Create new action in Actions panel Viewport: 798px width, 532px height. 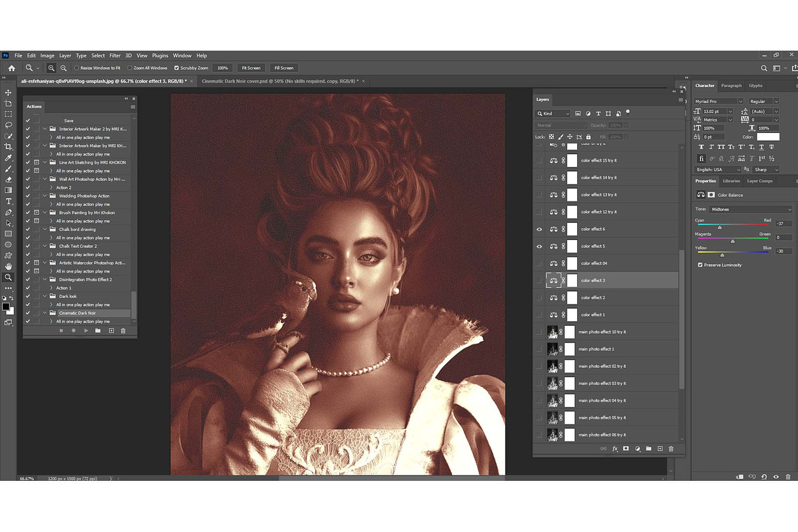pos(111,331)
